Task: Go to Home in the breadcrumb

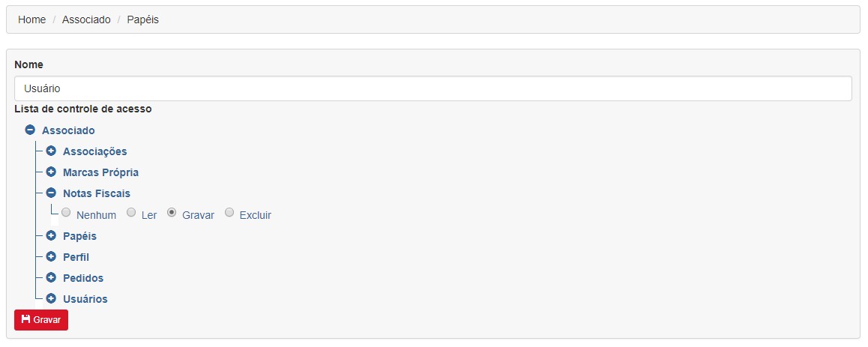Action: tap(31, 19)
